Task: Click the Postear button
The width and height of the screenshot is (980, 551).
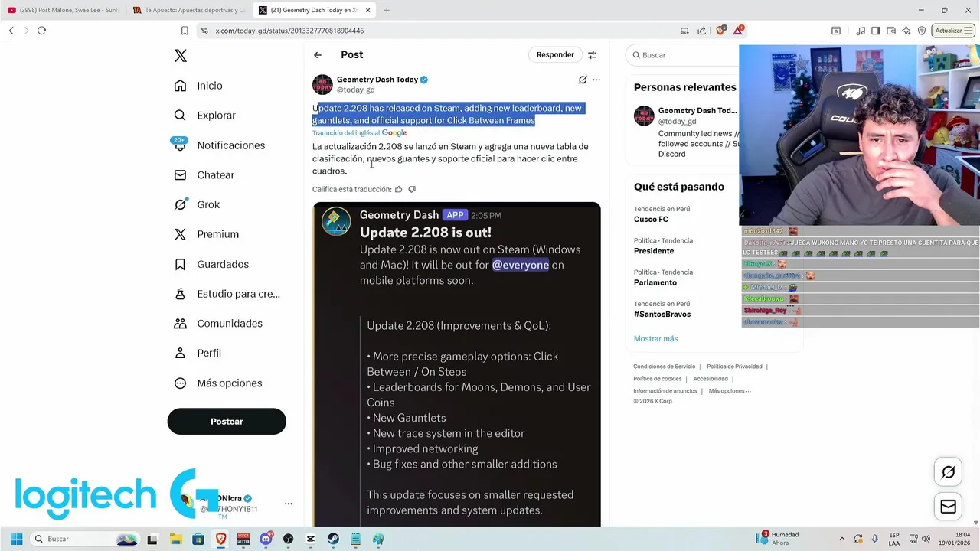Action: 227,422
